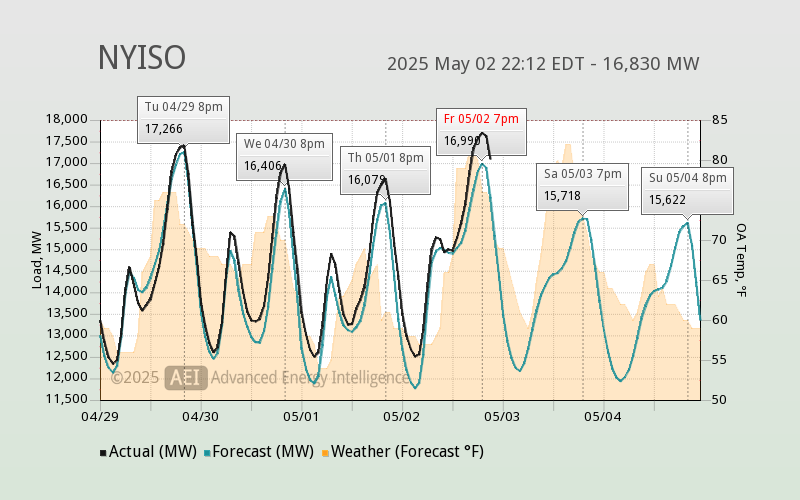Click the 16,406 peak value
Screen dimensions: 800x500
263,166
